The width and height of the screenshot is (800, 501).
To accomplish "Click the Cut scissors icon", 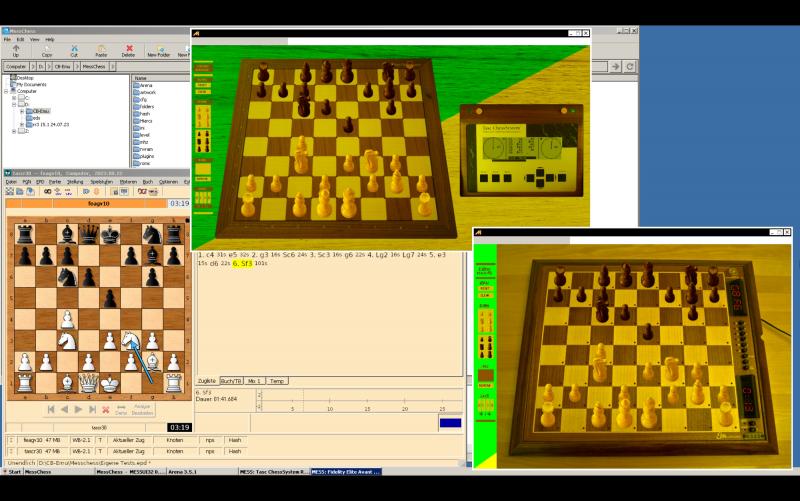I will coord(74,49).
